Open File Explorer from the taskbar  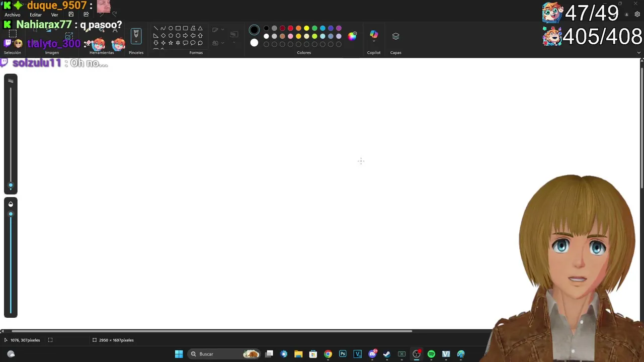pyautogui.click(x=298, y=354)
